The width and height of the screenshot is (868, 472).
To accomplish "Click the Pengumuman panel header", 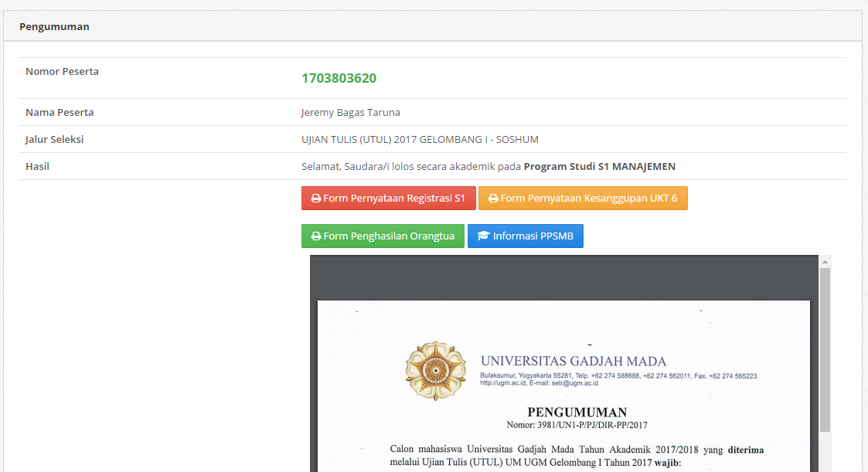I will click(x=54, y=25).
